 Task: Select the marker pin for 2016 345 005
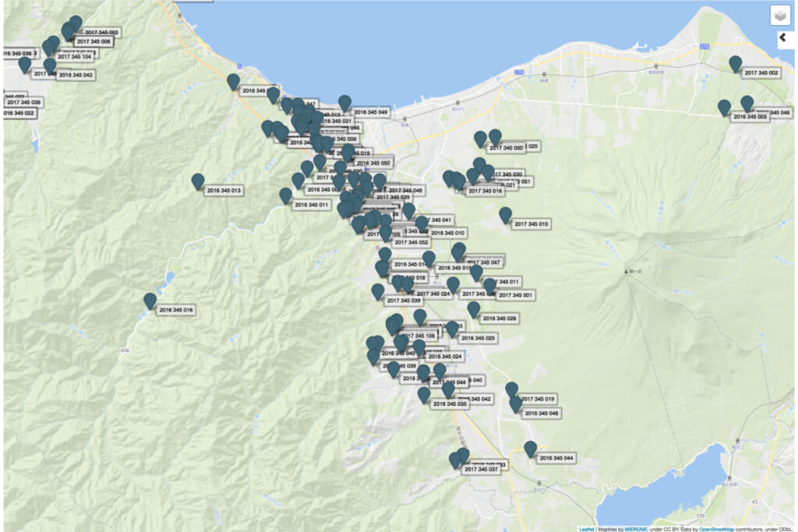coord(725,107)
